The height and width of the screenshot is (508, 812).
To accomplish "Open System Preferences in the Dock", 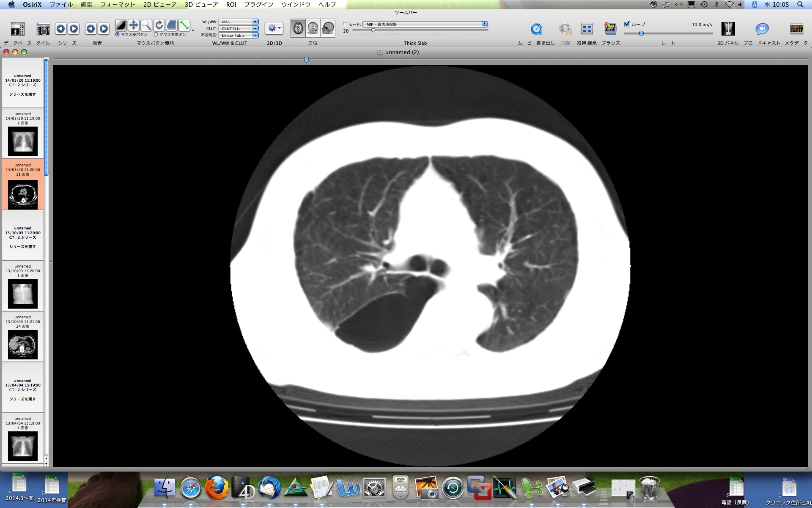I will pos(375,489).
